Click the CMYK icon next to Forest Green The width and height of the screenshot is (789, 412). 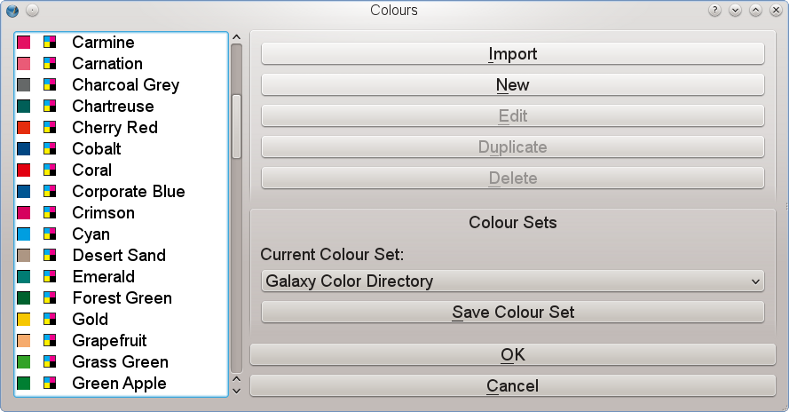pos(49,298)
